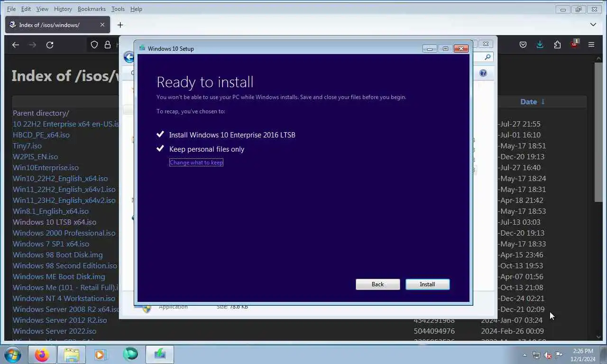The width and height of the screenshot is (607, 364).
Task: Open the 'Parent directory/' link
Action: click(x=41, y=113)
